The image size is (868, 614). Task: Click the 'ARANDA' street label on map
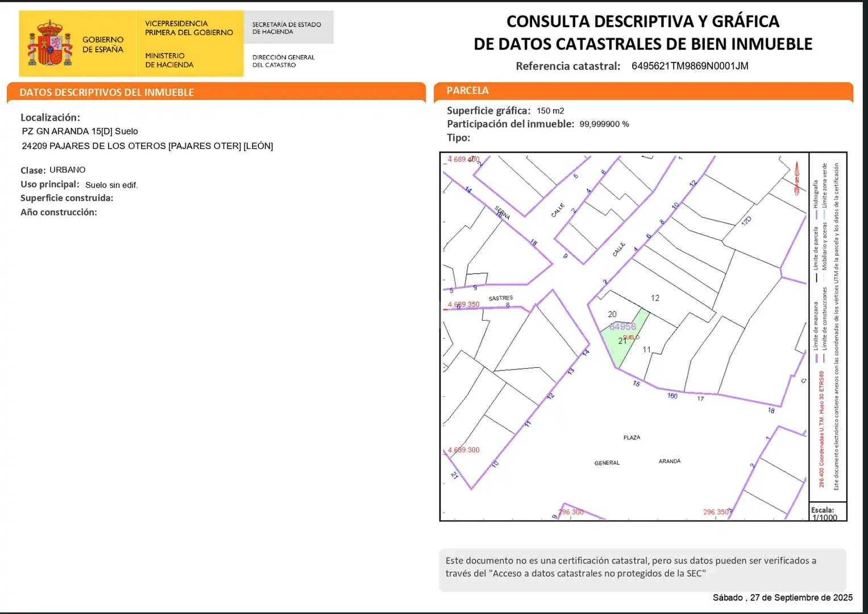[x=670, y=461]
